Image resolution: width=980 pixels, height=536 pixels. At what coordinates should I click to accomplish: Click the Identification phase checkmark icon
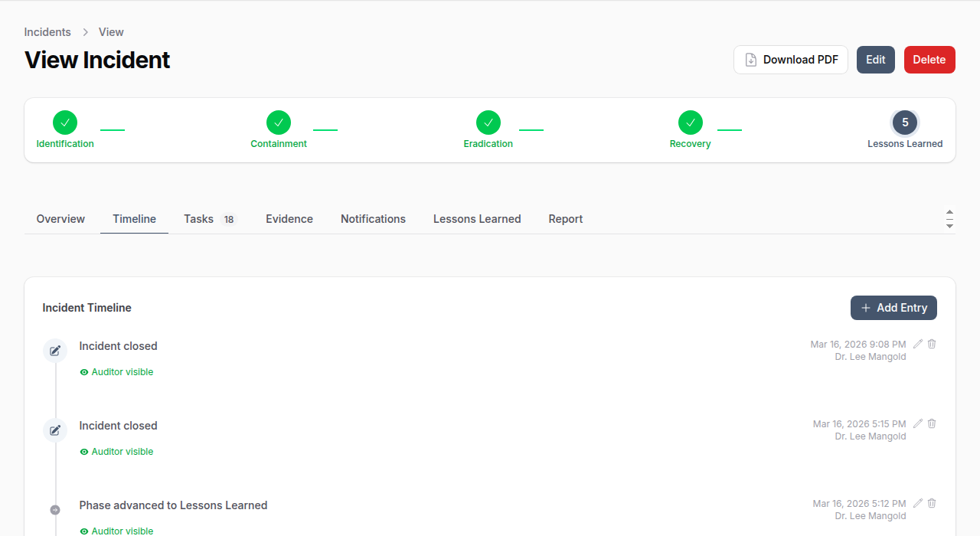point(65,123)
